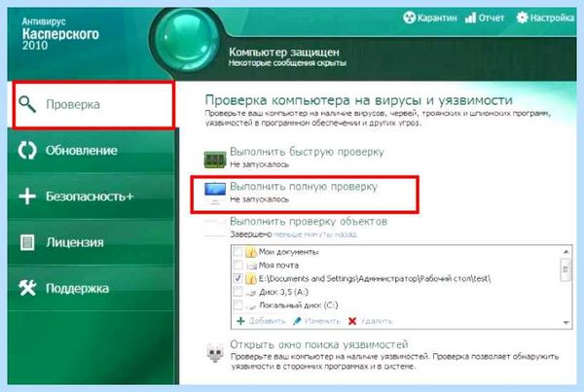Open the Поддержка section
The image size is (584, 392).
91,288
